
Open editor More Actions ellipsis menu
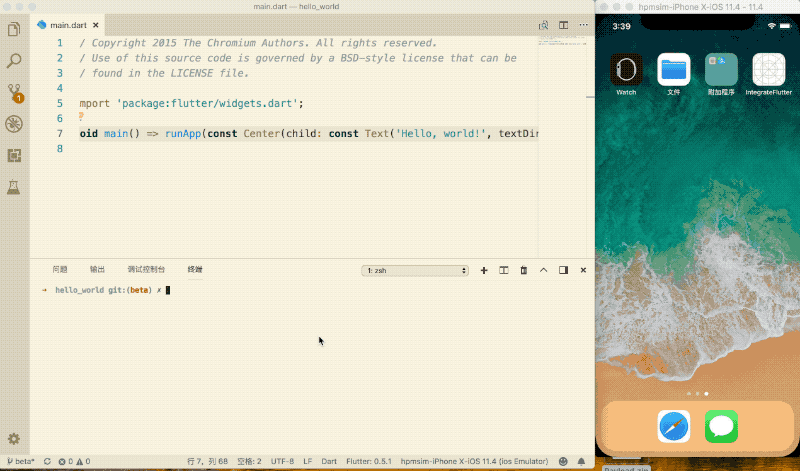tap(583, 25)
